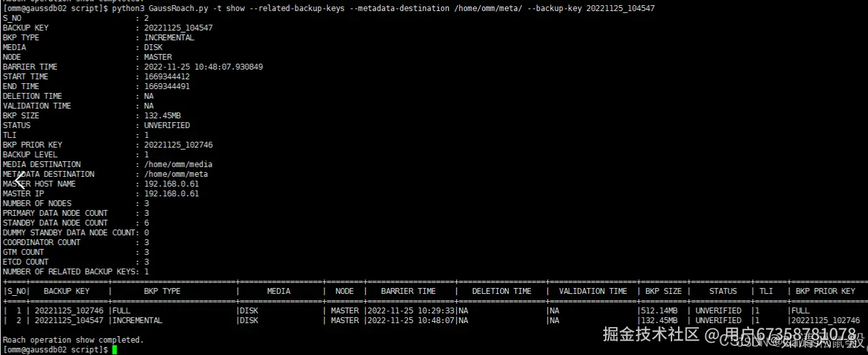Image resolution: width=868 pixels, height=355 pixels.
Task: Select value 6 for STANDBY DATA NODE COUNT
Action: pos(146,223)
